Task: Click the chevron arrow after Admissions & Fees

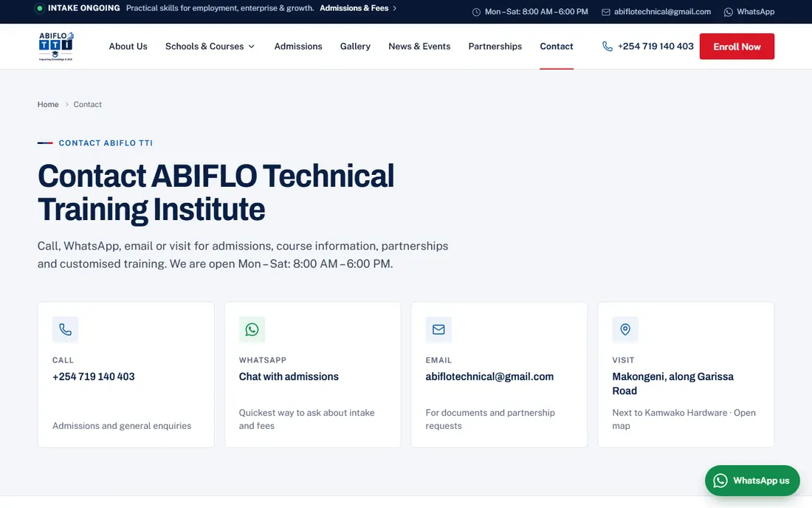Action: click(395, 8)
